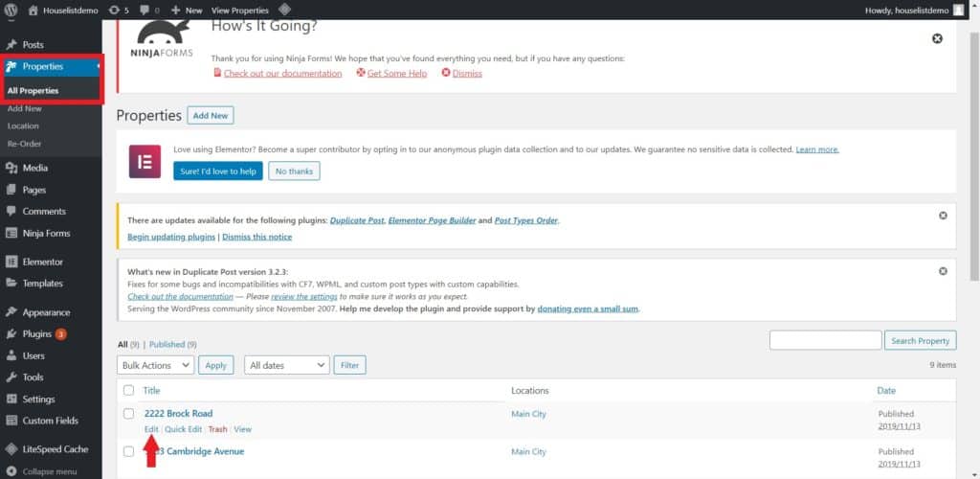
Task: Click the Media icon in the sidebar
Action: (x=11, y=169)
